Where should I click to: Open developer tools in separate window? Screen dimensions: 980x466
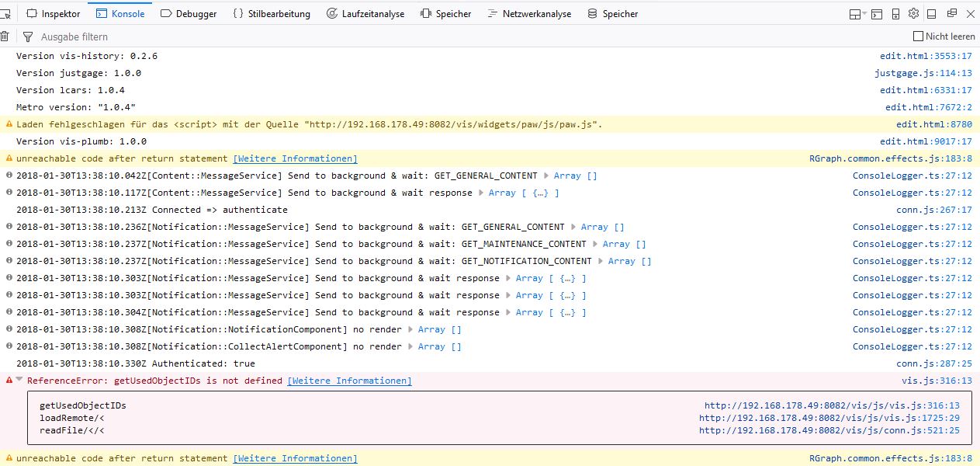(x=951, y=14)
